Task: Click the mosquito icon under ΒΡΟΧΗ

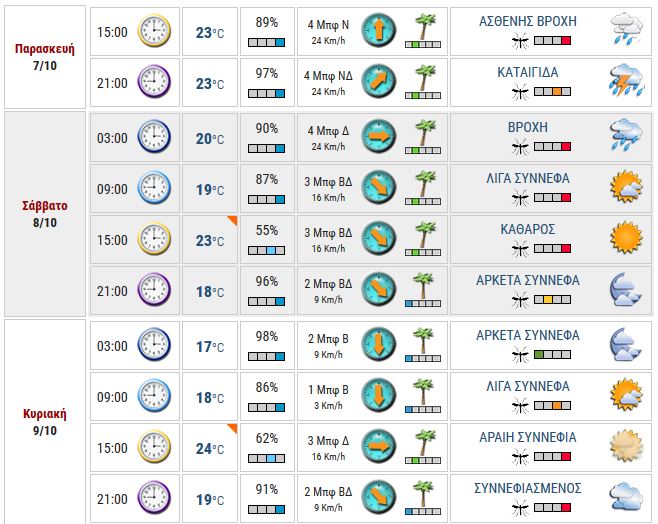Action: click(519, 146)
